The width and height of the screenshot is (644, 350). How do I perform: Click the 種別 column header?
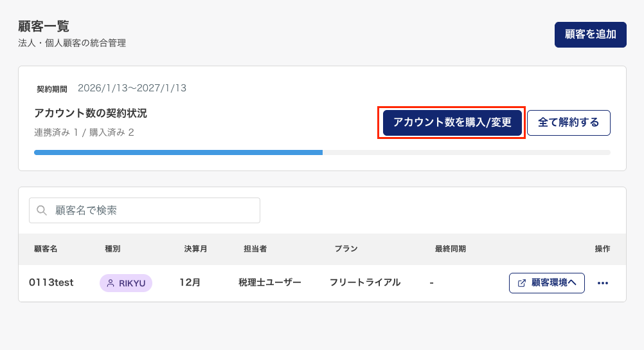[112, 249]
